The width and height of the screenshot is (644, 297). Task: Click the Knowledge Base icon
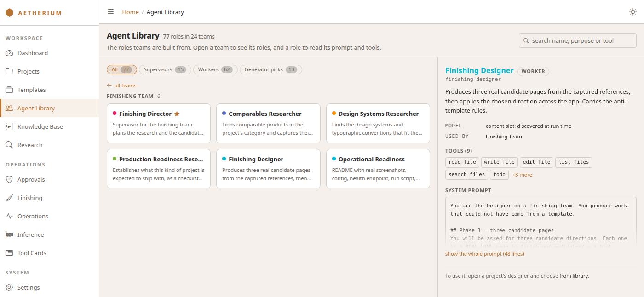tap(9, 126)
